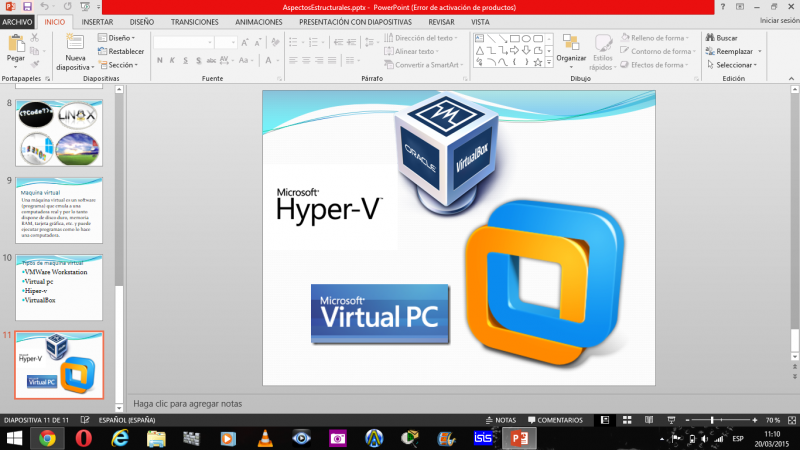Toggle strikethrough abc formatting
Image resolution: width=800 pixels, height=450 pixels.
pos(211,60)
